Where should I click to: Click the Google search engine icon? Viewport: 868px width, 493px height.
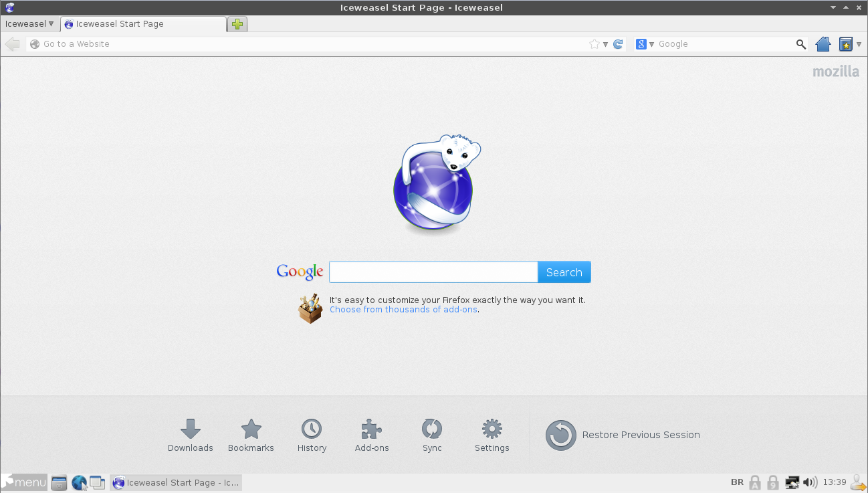[641, 44]
